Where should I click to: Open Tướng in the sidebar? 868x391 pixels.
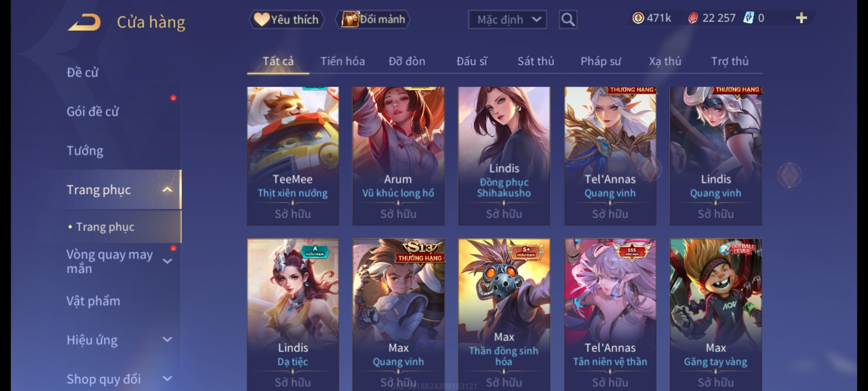[85, 151]
